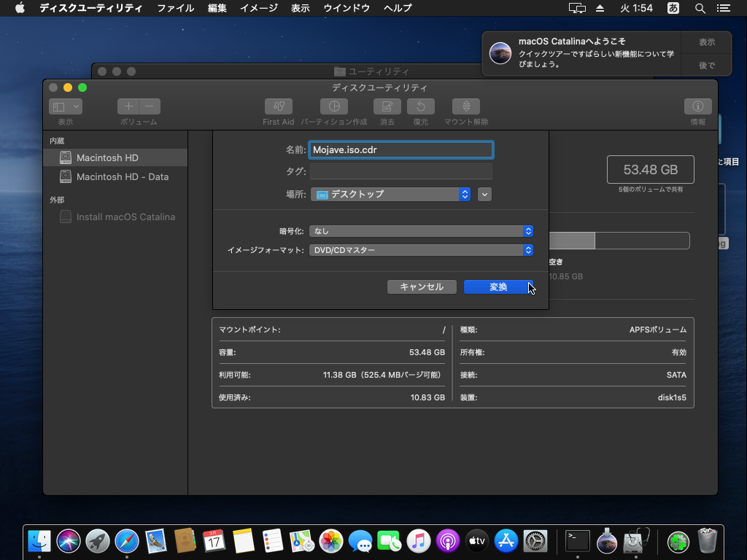The height and width of the screenshot is (560, 747).
Task: Open the 表示 menu in menu bar
Action: pos(300,8)
